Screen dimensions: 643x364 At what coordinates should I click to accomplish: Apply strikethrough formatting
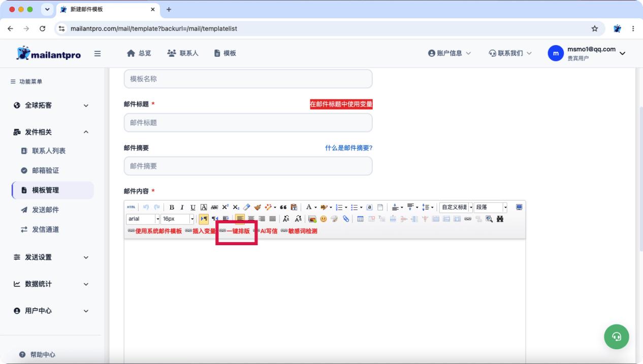(x=214, y=207)
